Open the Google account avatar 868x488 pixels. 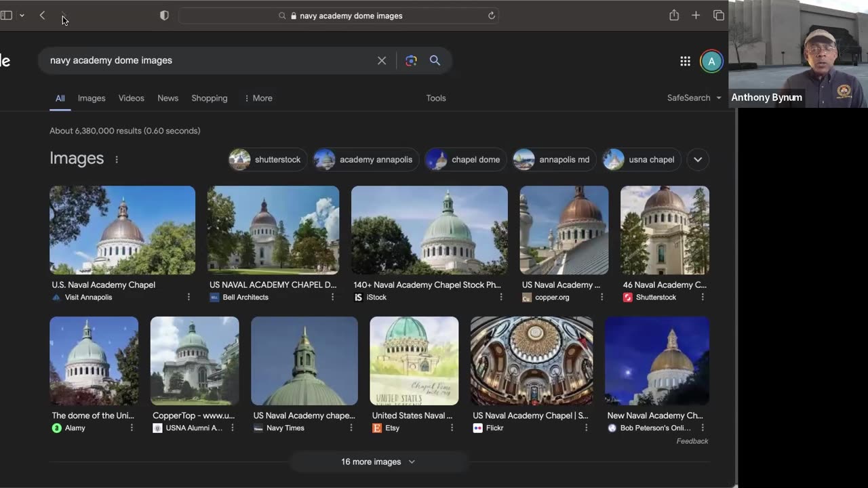click(x=711, y=61)
